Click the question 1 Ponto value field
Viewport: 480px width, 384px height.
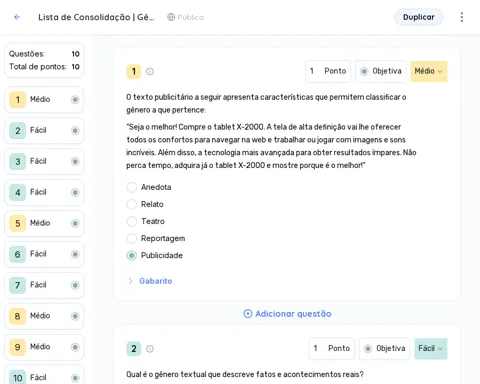(328, 71)
